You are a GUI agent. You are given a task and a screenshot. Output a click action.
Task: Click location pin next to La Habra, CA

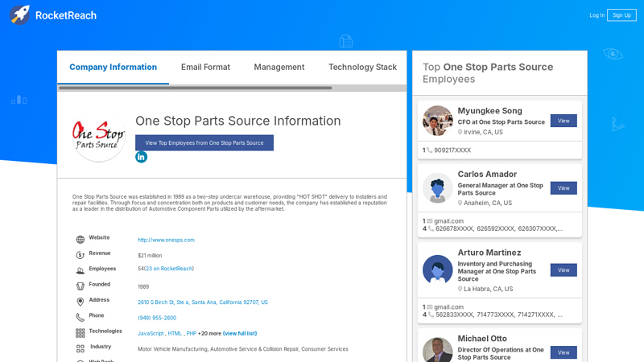[460, 289]
